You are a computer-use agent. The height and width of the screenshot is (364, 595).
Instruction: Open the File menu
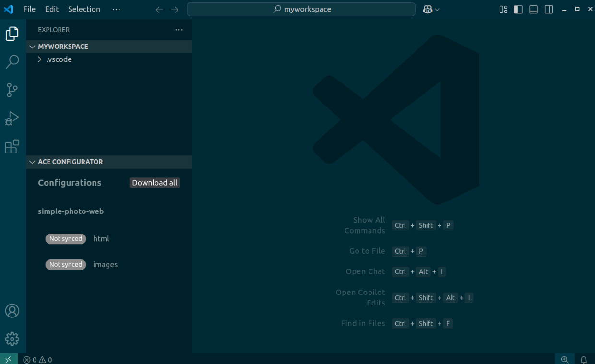(x=29, y=9)
